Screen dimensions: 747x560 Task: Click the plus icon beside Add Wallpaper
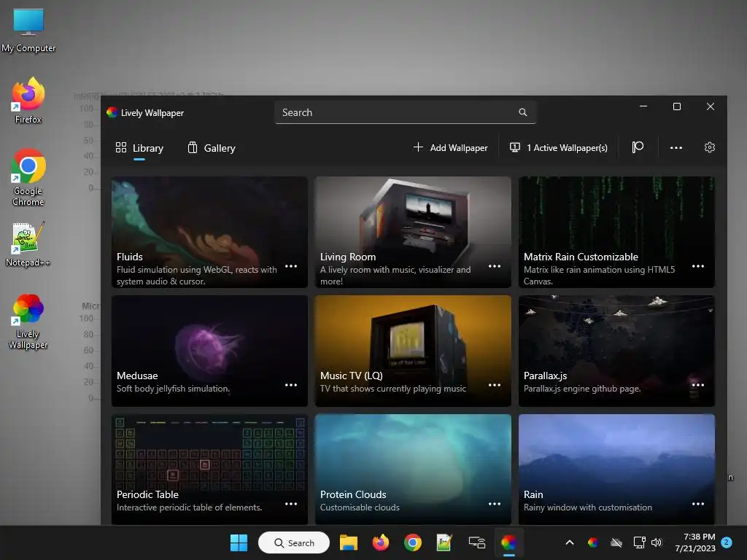(418, 147)
